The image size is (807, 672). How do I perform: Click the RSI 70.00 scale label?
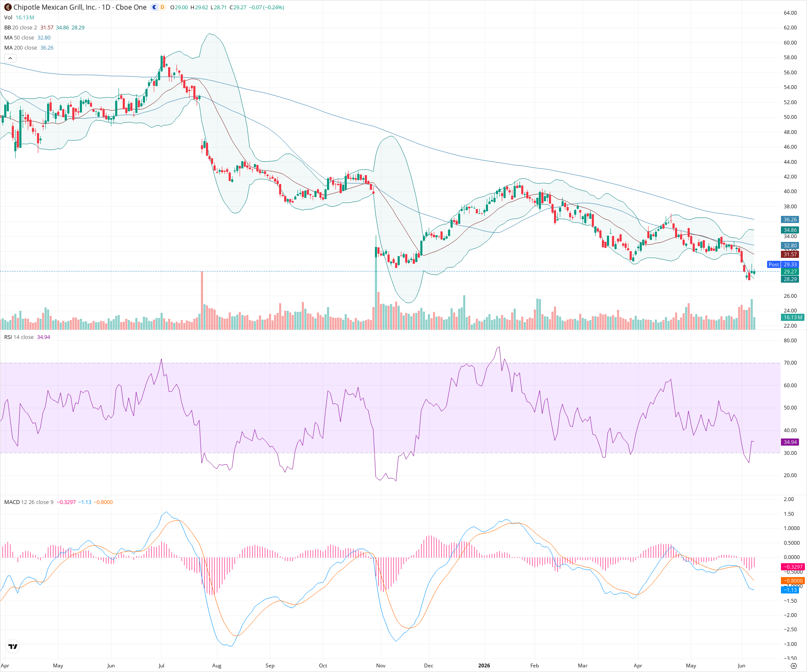[790, 363]
